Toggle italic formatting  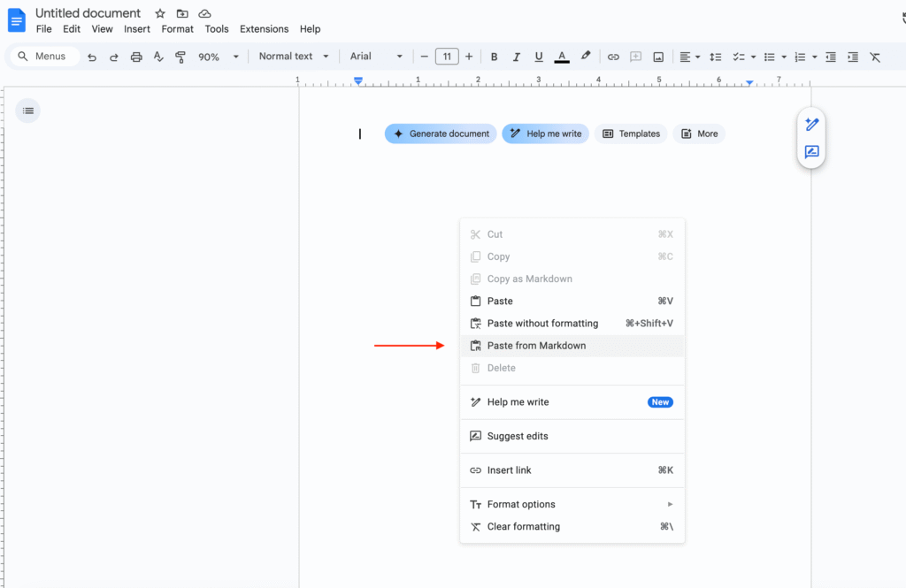click(516, 57)
